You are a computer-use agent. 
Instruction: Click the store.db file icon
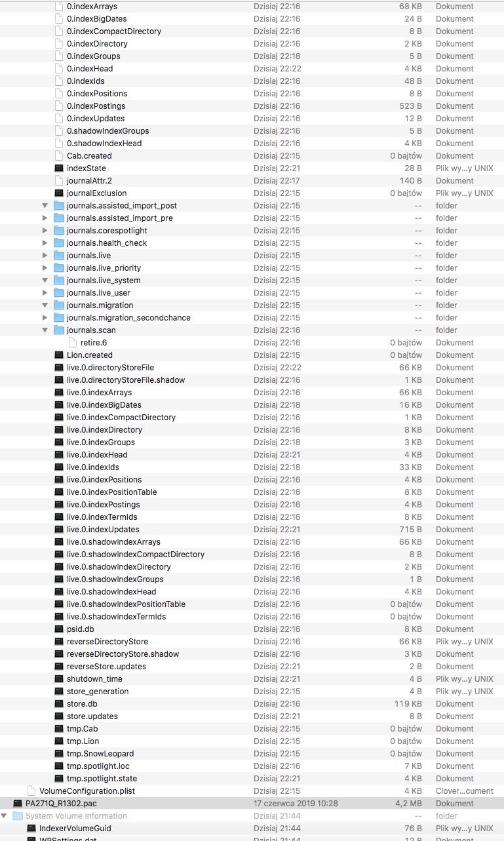pyautogui.click(x=59, y=704)
